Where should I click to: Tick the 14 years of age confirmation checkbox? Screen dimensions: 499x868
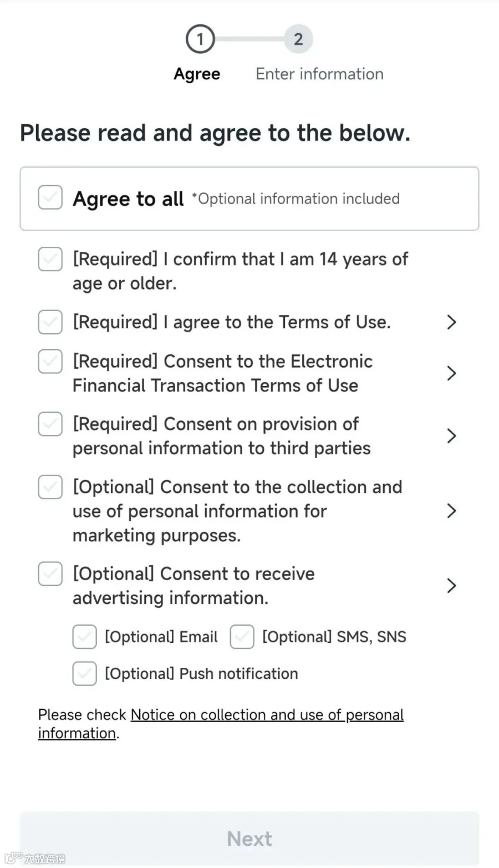coord(50,259)
